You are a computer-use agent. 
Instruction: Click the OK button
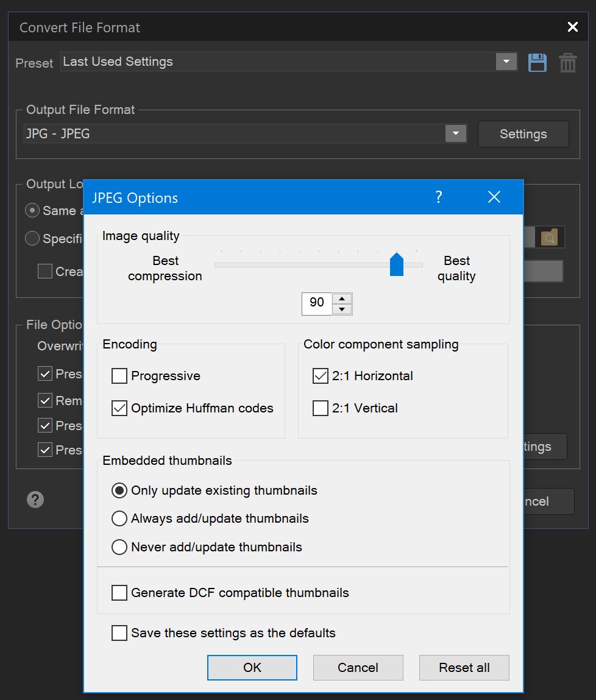[x=252, y=668]
